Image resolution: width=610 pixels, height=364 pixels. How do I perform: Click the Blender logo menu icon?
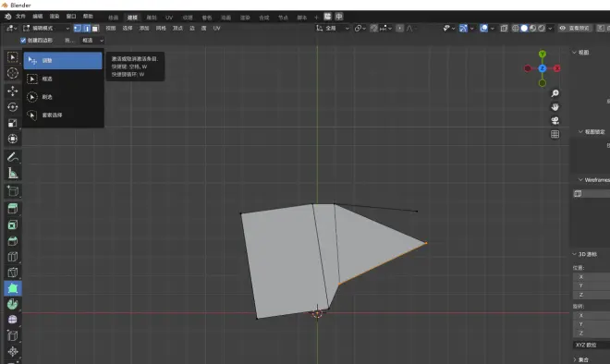pos(7,17)
